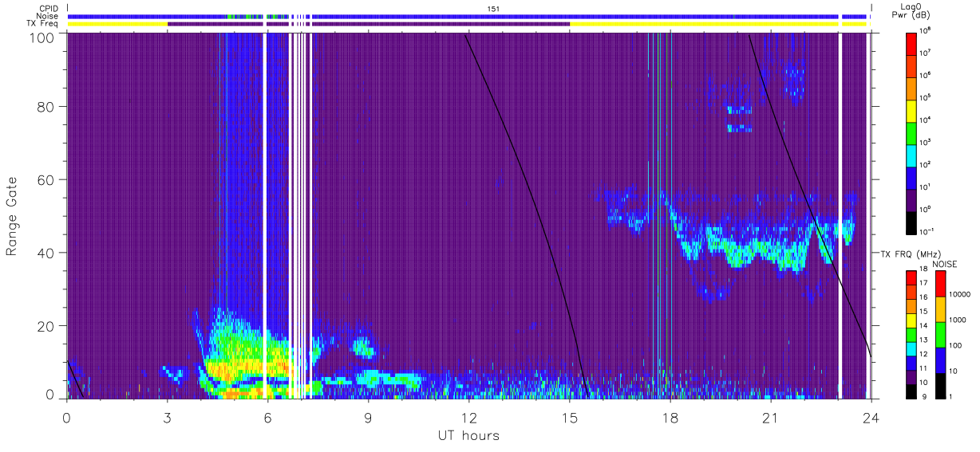The image size is (980, 452).
Task: Click the red segment of the TX FRQ color bar
Action: click(x=911, y=276)
